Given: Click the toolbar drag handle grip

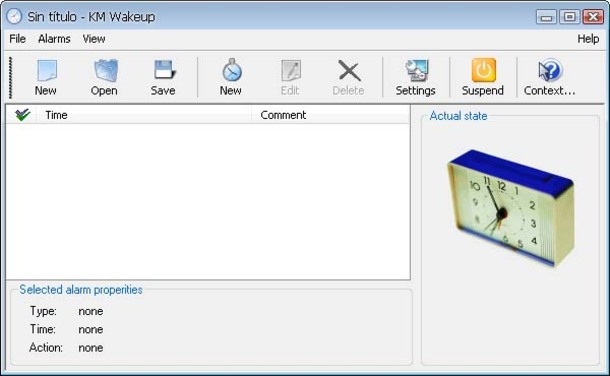Looking at the screenshot, I should [x=11, y=77].
